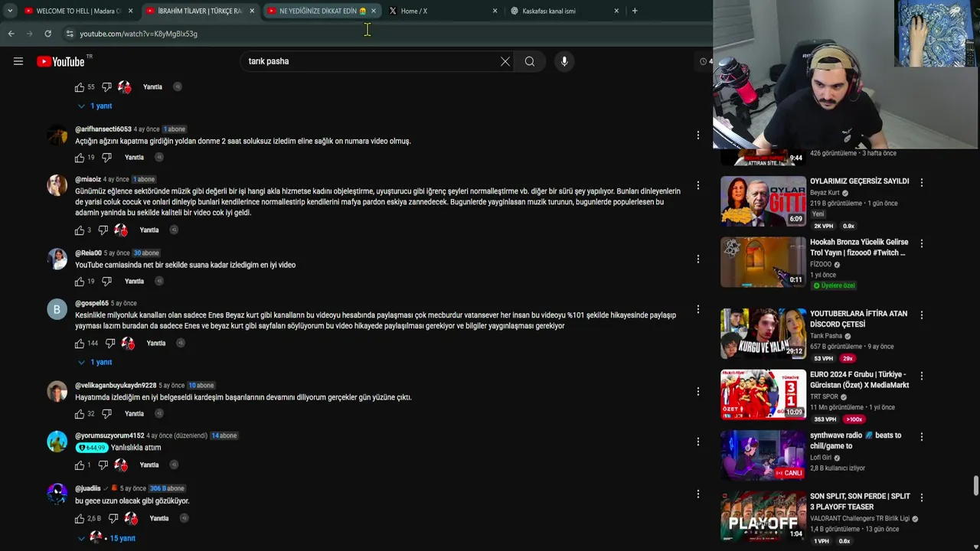The image size is (980, 551).
Task: Open options menu for @arifhansecti6053 comment
Action: tap(697, 135)
